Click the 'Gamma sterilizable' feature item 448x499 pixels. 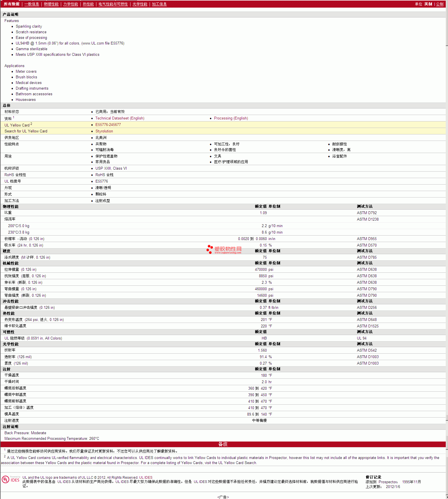[x=32, y=49]
